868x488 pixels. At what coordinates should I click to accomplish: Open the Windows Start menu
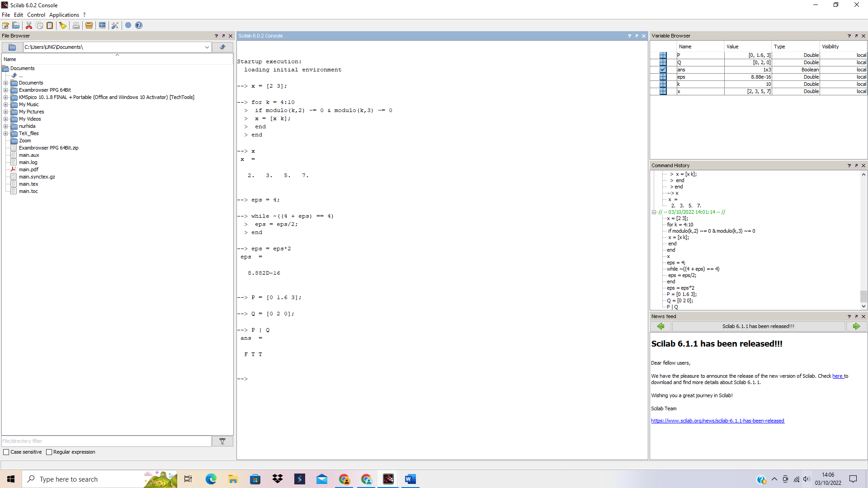pyautogui.click(x=11, y=479)
